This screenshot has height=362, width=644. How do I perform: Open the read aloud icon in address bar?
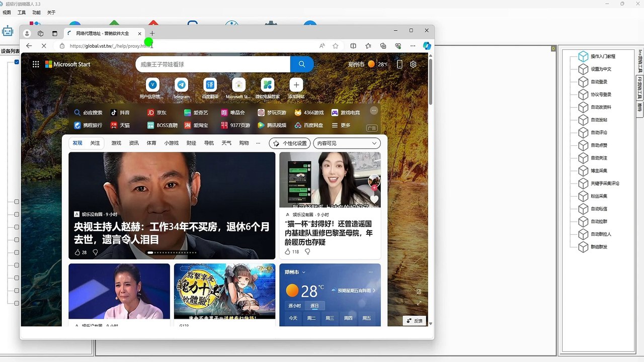click(x=322, y=46)
